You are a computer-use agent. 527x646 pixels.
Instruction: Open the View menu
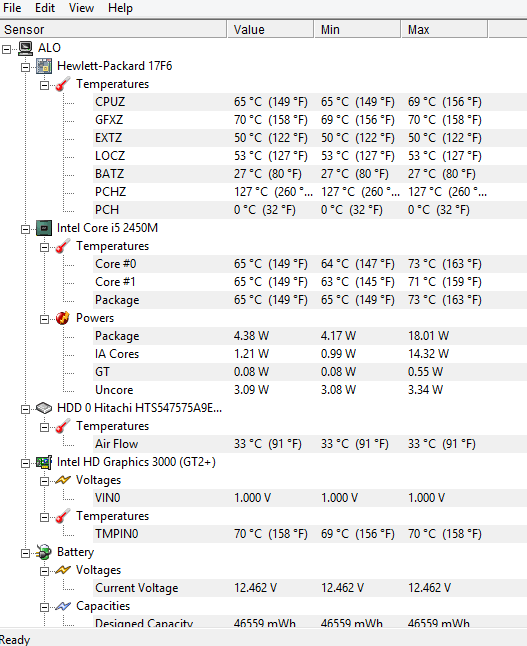click(x=81, y=8)
